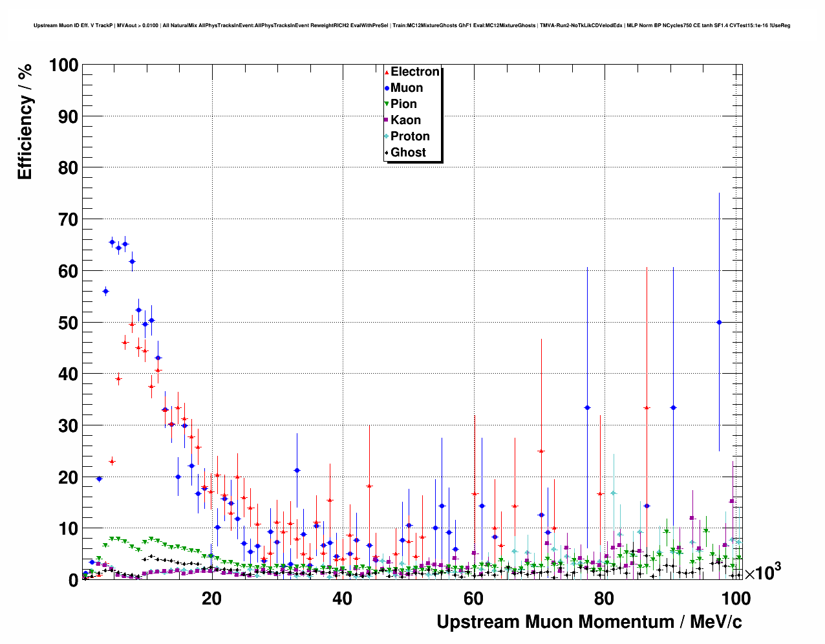Click the 'Efficiency / %' y-axis title

point(25,122)
